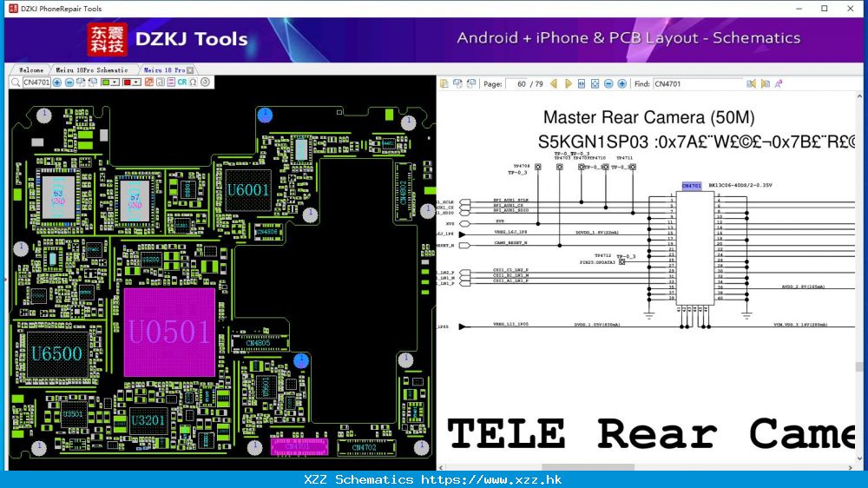
Task: Zoom out the PCB layout view
Action: (69, 82)
